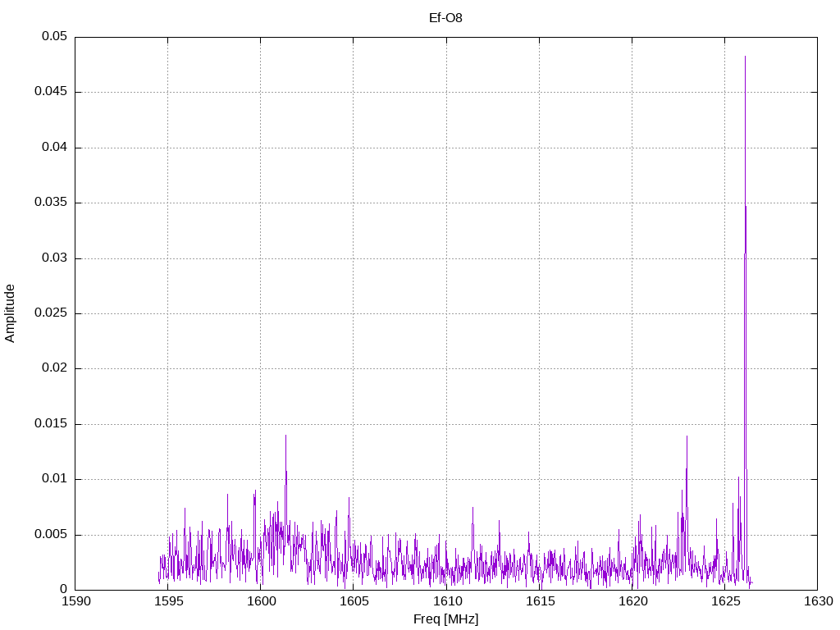The height and width of the screenshot is (630, 840).
Task: Click the 1600 x-axis tick label
Action: (x=262, y=601)
